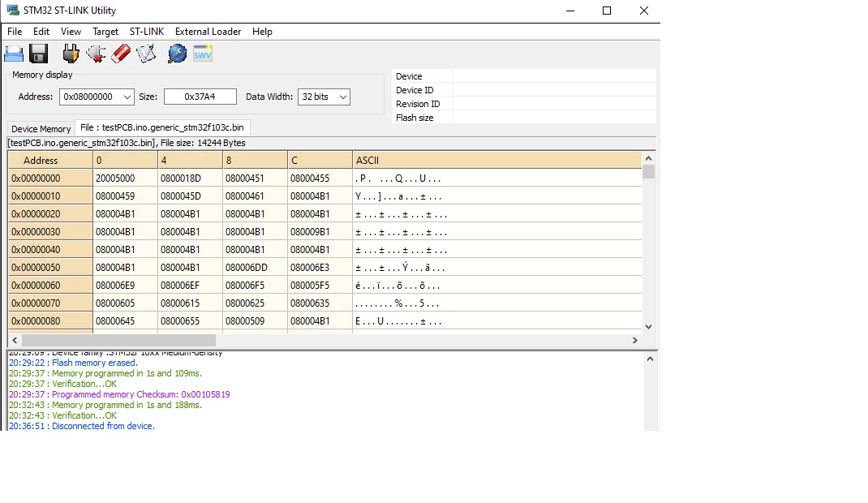Click the Disconnect from target icon
The width and height of the screenshot is (868, 503).
tap(96, 54)
